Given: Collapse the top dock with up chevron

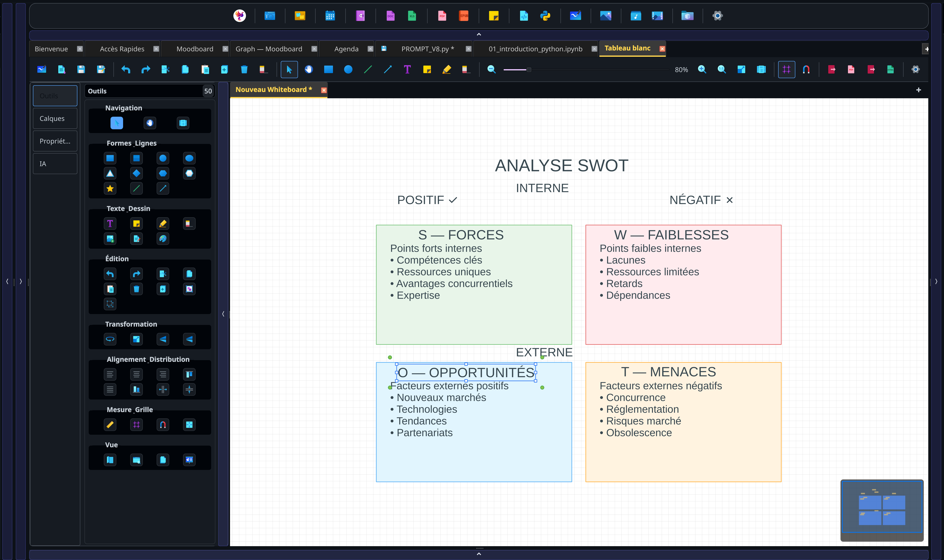Looking at the screenshot, I should [x=479, y=35].
